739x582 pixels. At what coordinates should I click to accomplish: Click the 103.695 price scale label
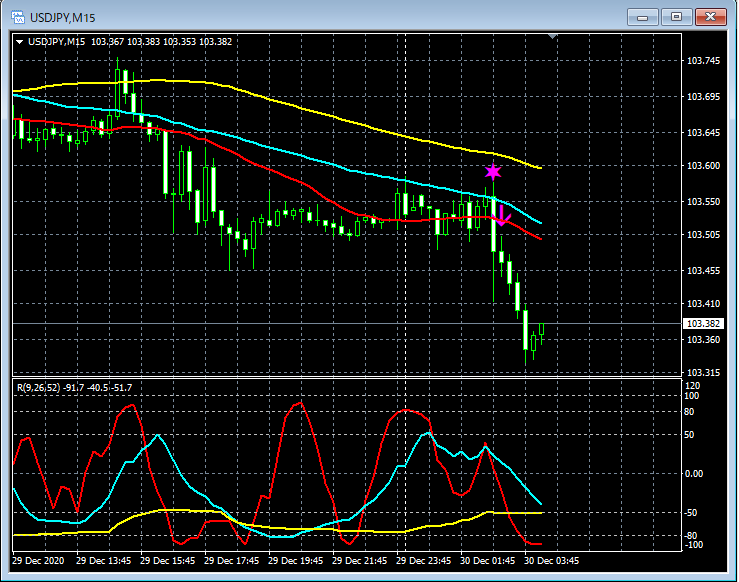coord(703,97)
